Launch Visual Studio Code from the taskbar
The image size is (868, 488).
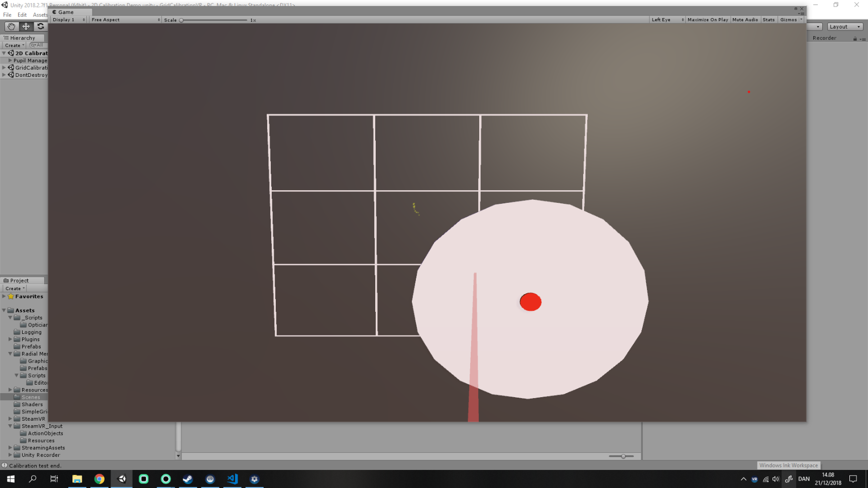coord(232,479)
